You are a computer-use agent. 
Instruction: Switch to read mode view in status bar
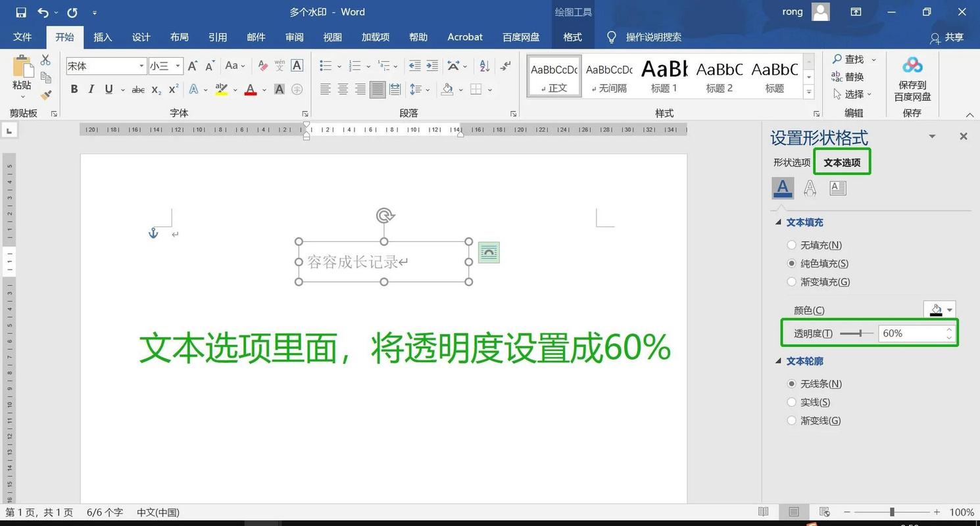(x=764, y=512)
